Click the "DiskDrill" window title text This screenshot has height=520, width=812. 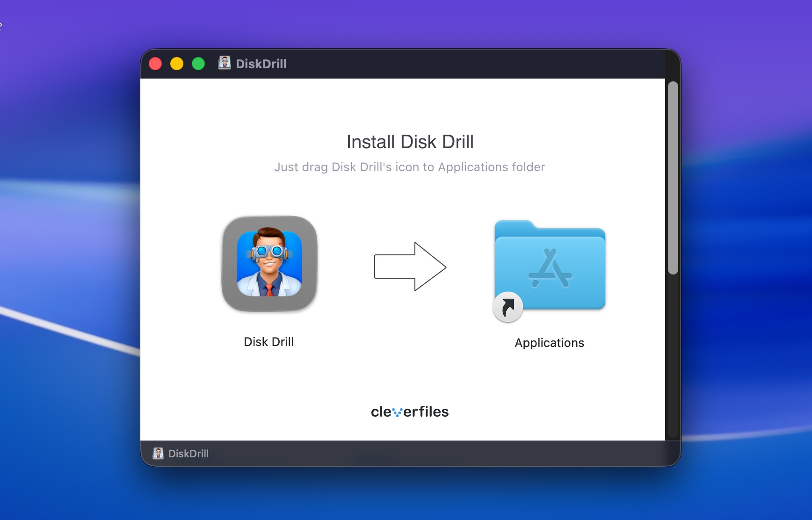[x=261, y=64]
